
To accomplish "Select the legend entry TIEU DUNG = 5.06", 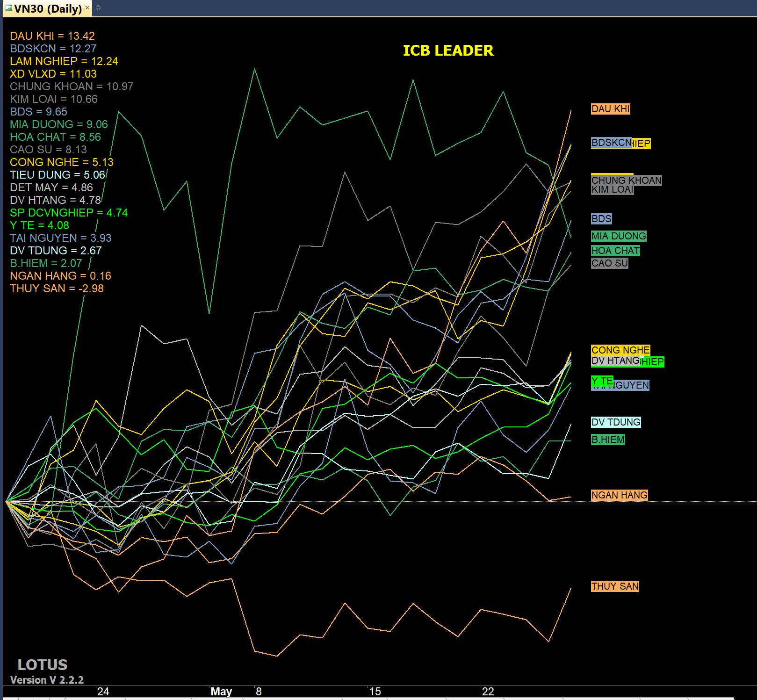I will coord(58,175).
